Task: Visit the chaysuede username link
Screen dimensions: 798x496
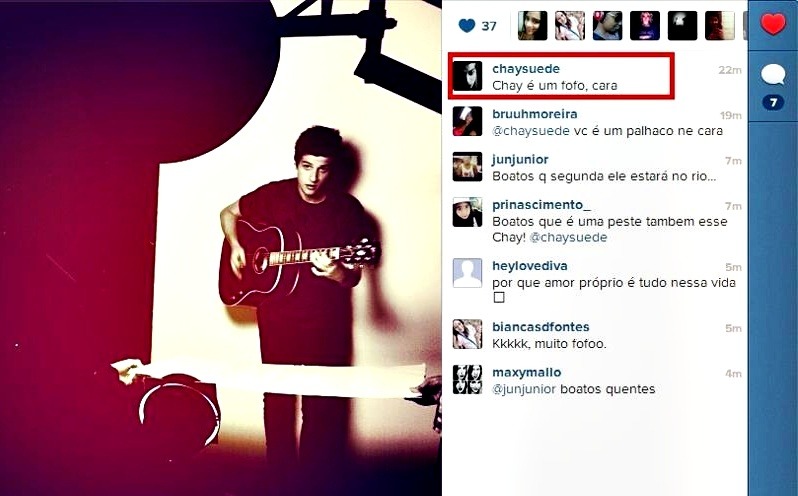Action: coord(526,69)
